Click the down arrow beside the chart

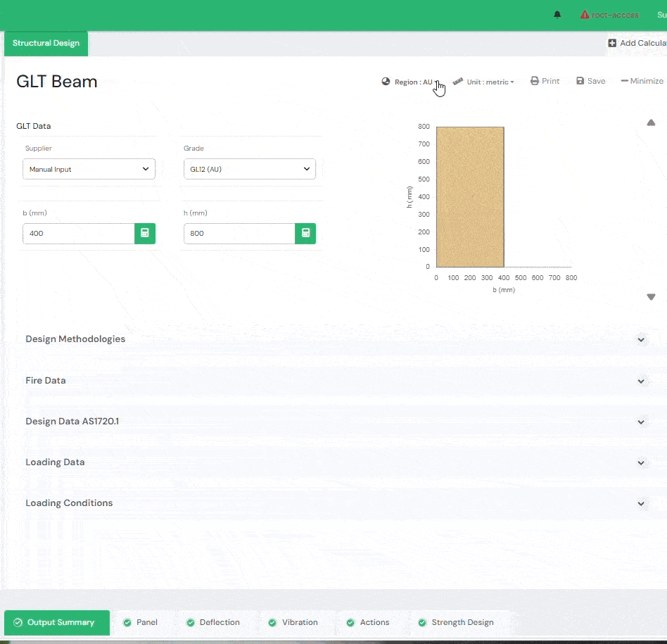(x=651, y=297)
